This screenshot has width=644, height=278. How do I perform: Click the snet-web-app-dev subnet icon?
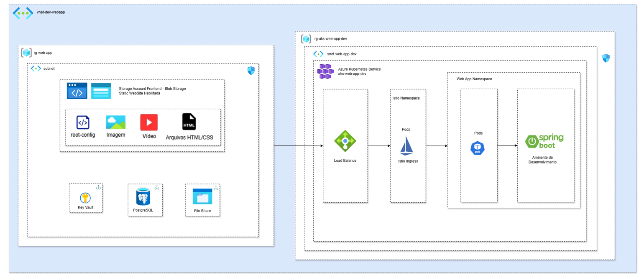click(318, 54)
